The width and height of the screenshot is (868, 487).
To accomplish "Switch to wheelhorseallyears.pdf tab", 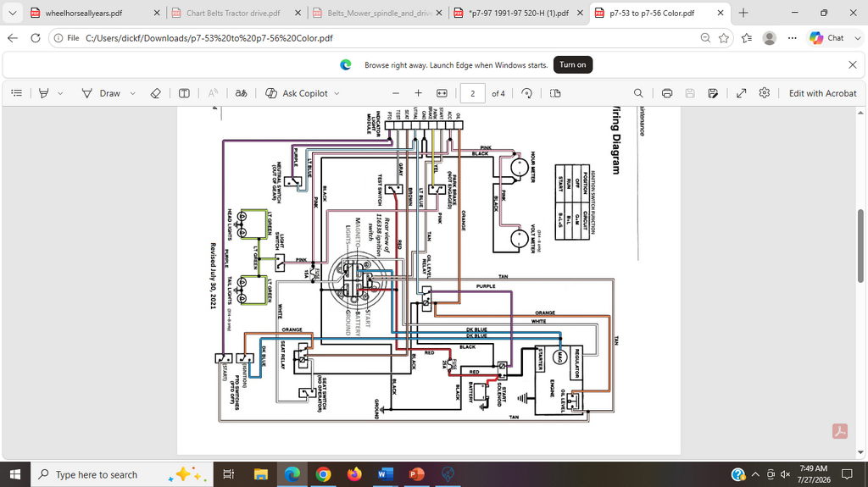I will 84,13.
